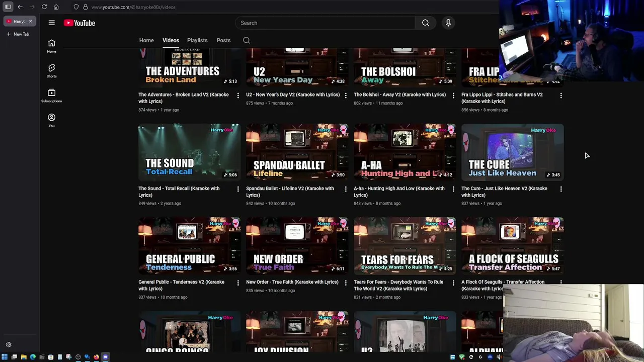Open General Public Tenderness thumbnail
The image size is (644, 362).
[x=190, y=246]
